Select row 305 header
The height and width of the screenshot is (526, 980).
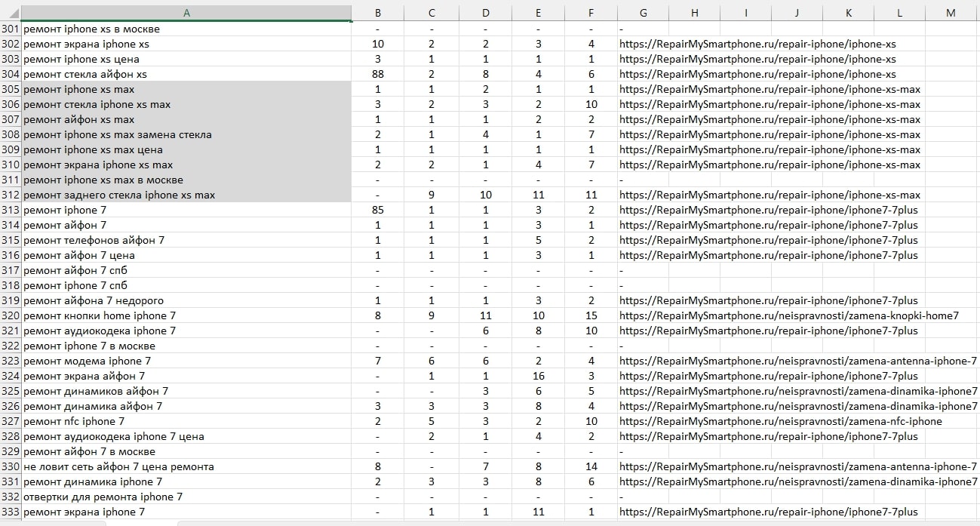click(x=11, y=89)
